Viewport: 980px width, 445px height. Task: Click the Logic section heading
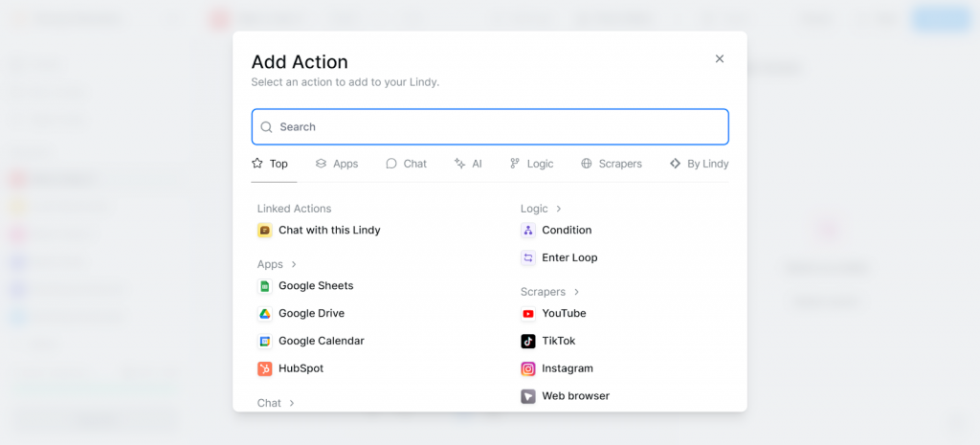534,209
